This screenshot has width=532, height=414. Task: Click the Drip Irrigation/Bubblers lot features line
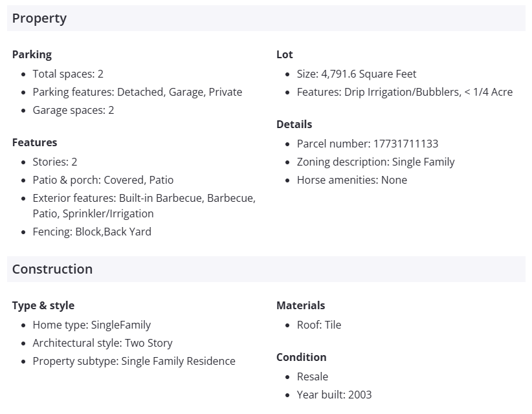pos(405,92)
